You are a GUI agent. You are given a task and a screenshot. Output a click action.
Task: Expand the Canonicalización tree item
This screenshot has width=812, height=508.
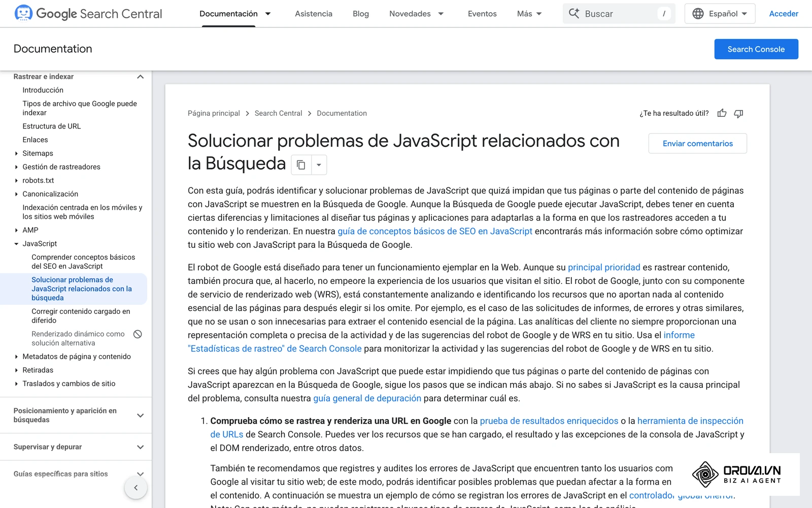click(16, 194)
